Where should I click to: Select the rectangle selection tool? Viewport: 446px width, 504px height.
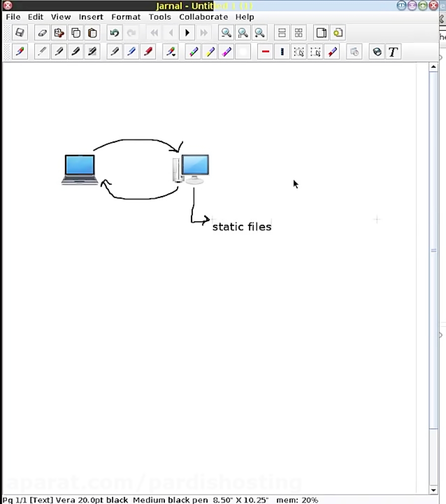[316, 51]
